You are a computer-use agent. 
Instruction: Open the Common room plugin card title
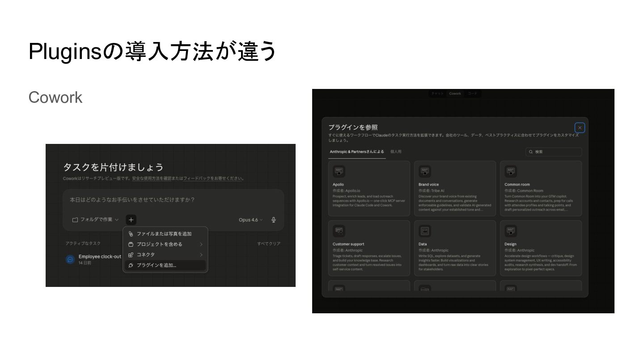coord(517,185)
